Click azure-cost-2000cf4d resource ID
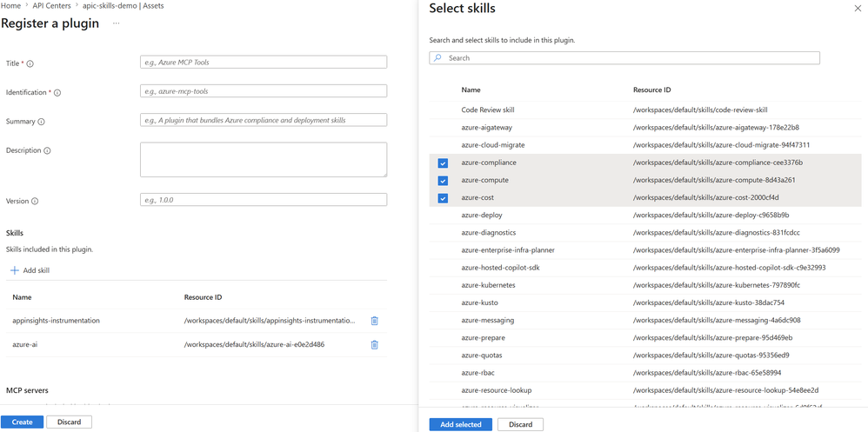Image resolution: width=868 pixels, height=432 pixels. pos(706,198)
